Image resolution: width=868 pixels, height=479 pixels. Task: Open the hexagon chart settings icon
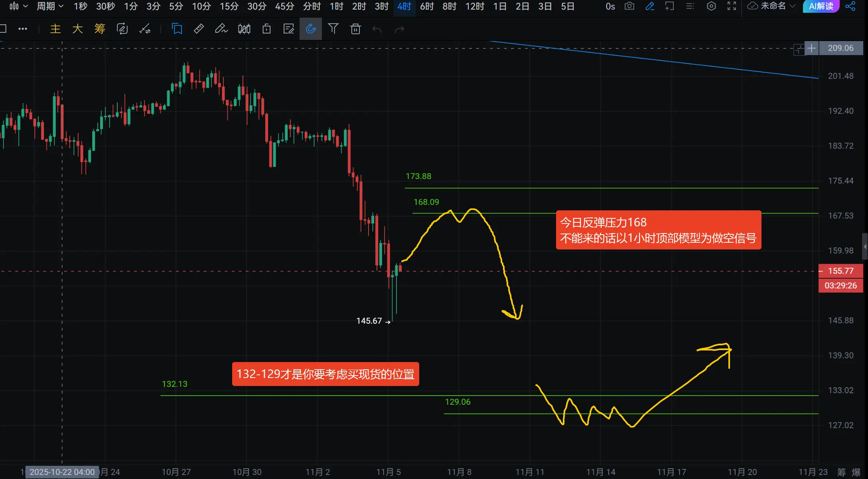coord(711,6)
